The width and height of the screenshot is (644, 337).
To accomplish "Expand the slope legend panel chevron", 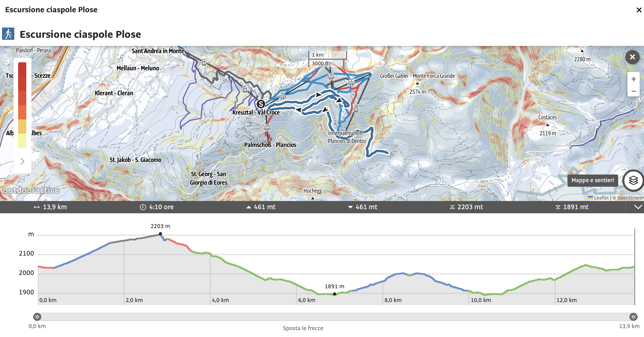I will [x=22, y=161].
